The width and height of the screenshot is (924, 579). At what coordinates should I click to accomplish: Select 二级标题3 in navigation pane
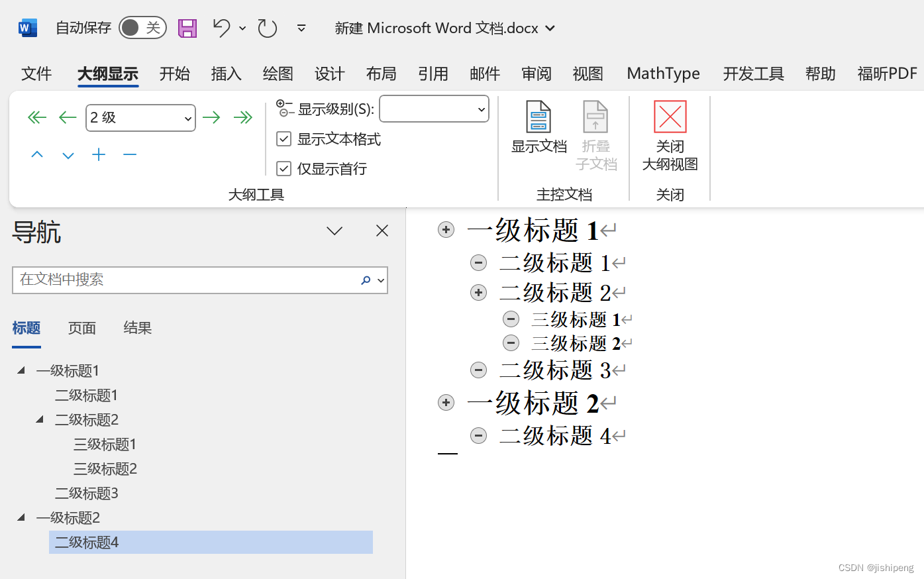click(x=87, y=494)
